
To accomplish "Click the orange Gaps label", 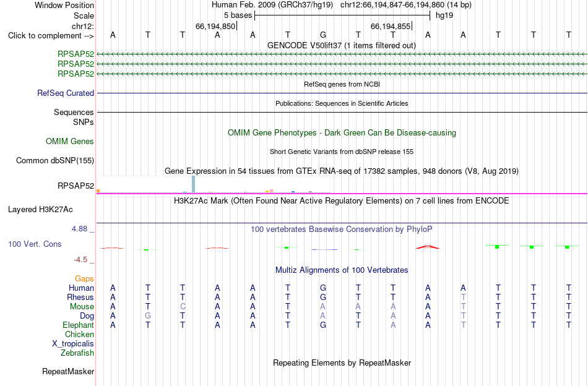I will tap(84, 278).
